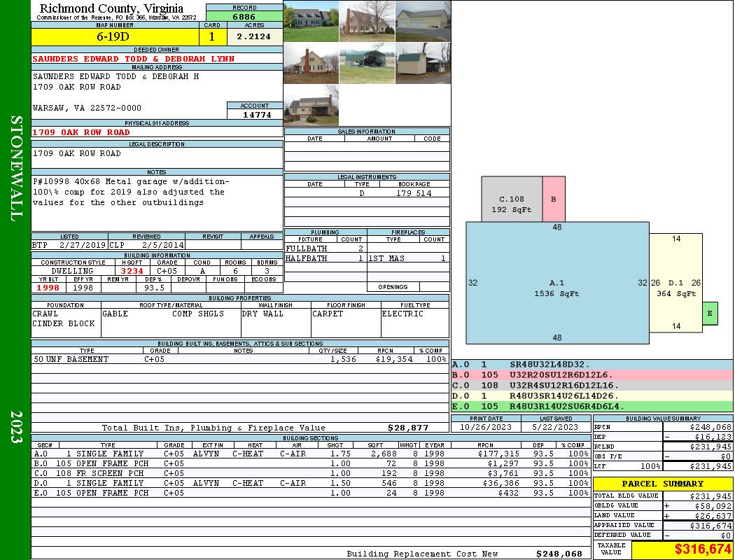The width and height of the screenshot is (735, 560).
Task: Select the yellow PARCEL SUMMARY header
Action: click(663, 484)
